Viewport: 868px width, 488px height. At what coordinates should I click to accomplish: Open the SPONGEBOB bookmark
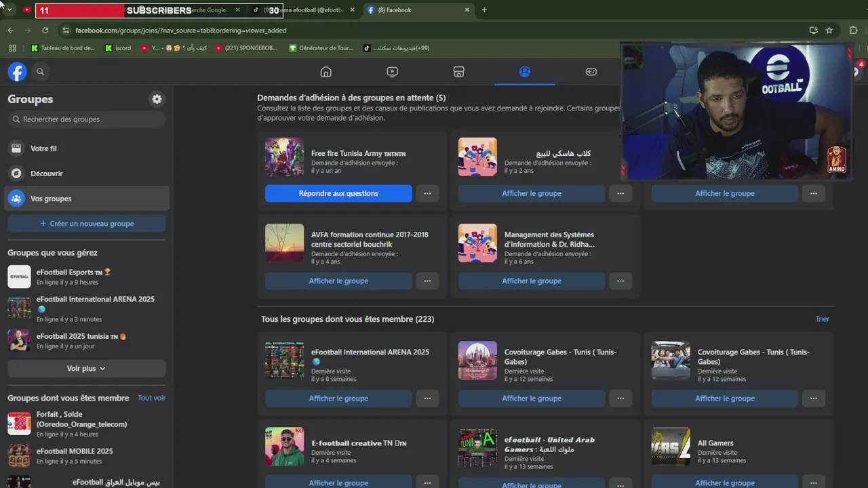click(x=245, y=48)
